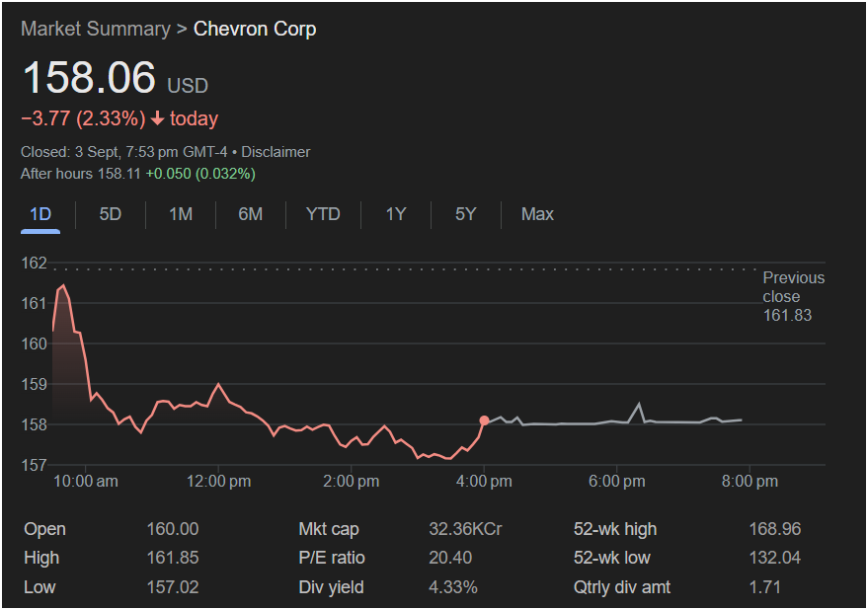Show the Max time range chart
868x610 pixels.
(x=537, y=214)
